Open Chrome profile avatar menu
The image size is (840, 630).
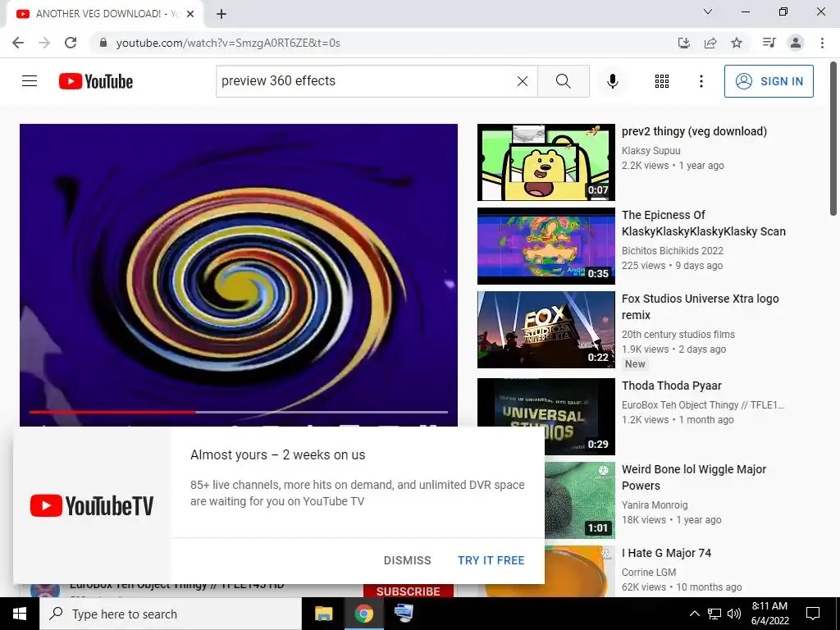point(796,43)
